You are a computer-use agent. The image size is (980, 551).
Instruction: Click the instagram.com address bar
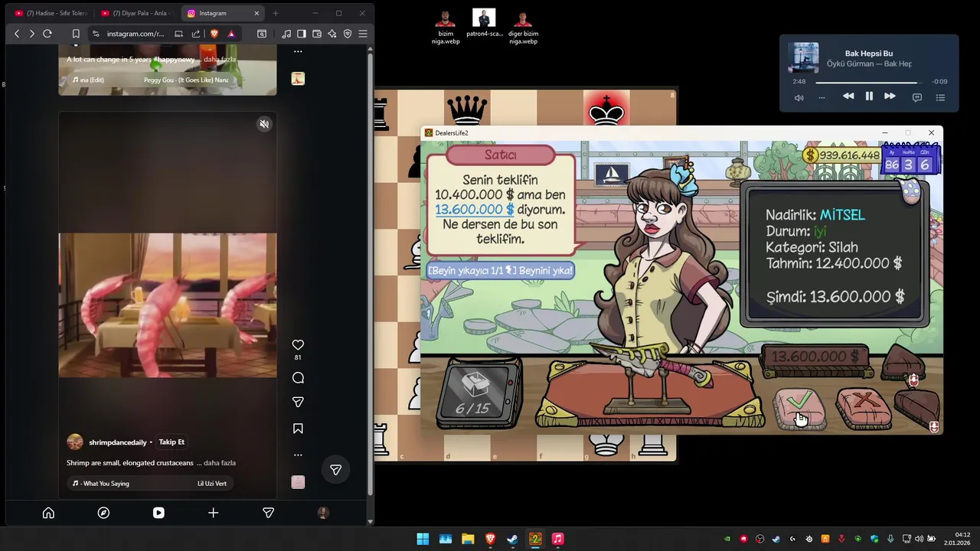(x=136, y=34)
